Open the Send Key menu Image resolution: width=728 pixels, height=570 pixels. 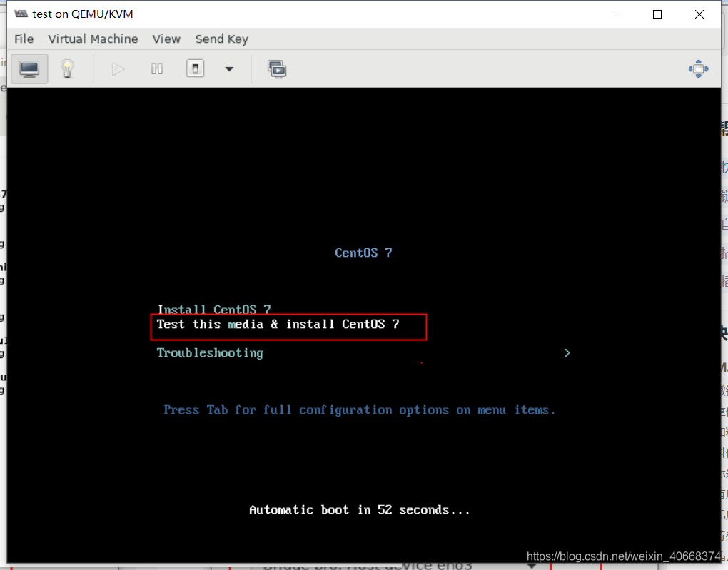[222, 39]
